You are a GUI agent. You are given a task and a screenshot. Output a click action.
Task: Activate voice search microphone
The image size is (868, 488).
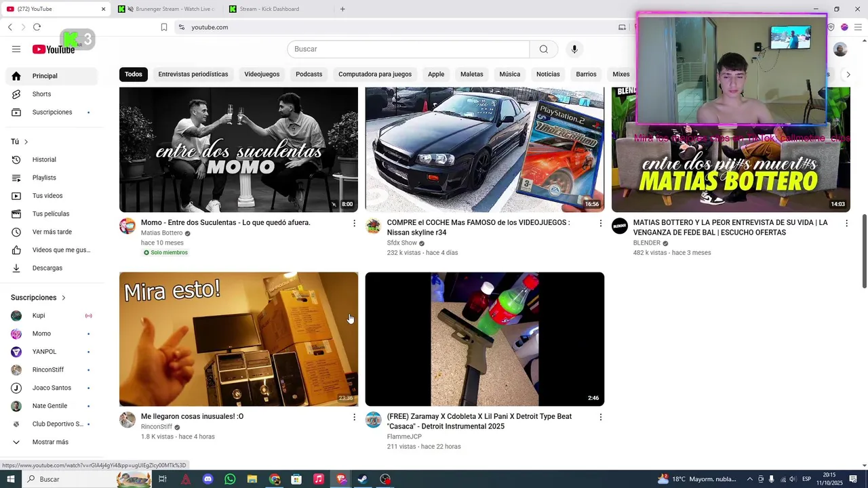(x=574, y=49)
